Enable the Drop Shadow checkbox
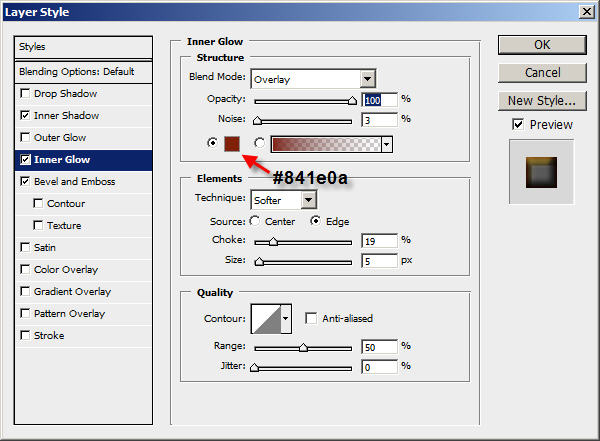Viewport: 600px width, 441px height. coord(25,93)
